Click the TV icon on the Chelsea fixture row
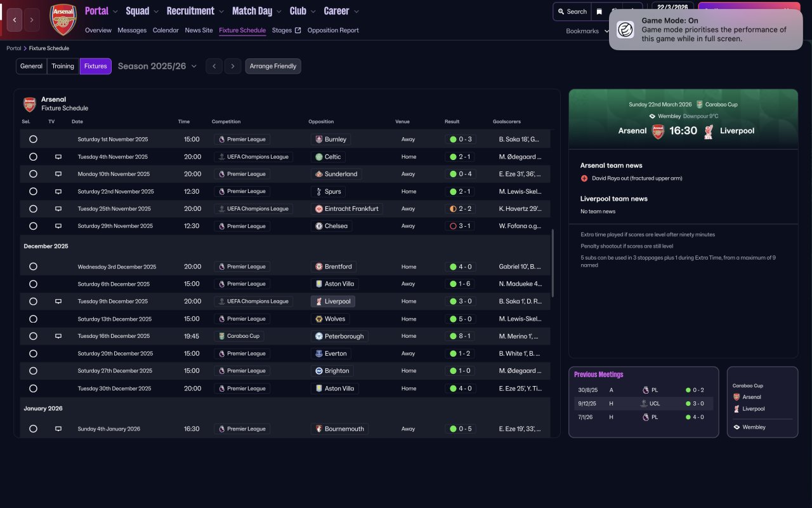Image resolution: width=812 pixels, height=508 pixels. click(58, 226)
